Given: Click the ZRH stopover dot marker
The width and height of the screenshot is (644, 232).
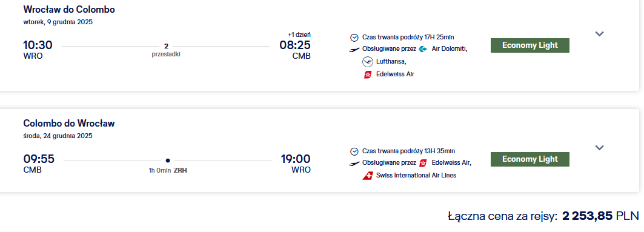Looking at the screenshot, I should [168, 161].
